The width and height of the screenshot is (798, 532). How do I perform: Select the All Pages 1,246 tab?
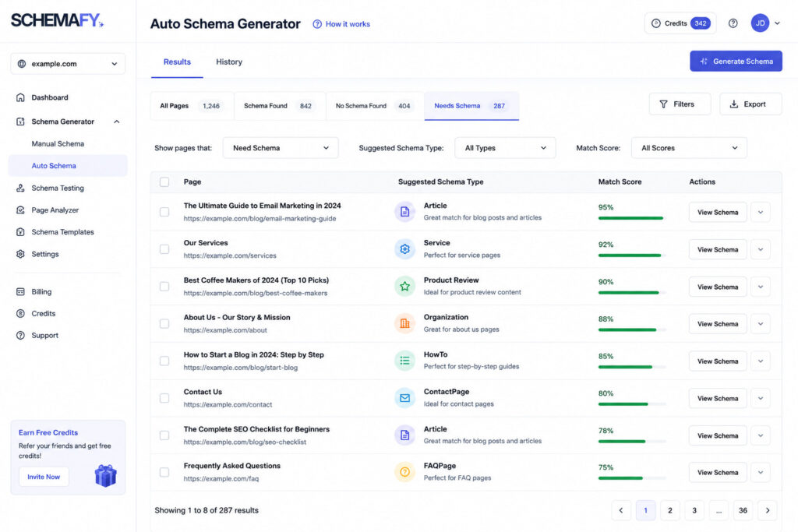click(192, 106)
